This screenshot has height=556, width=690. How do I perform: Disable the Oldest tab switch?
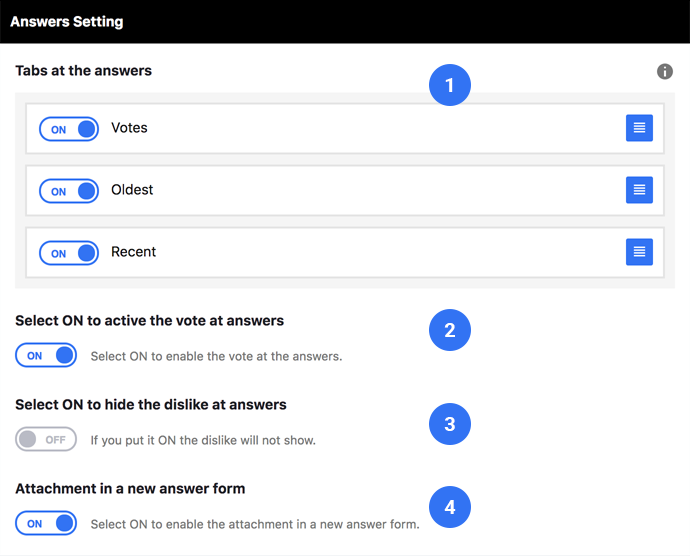point(69,191)
